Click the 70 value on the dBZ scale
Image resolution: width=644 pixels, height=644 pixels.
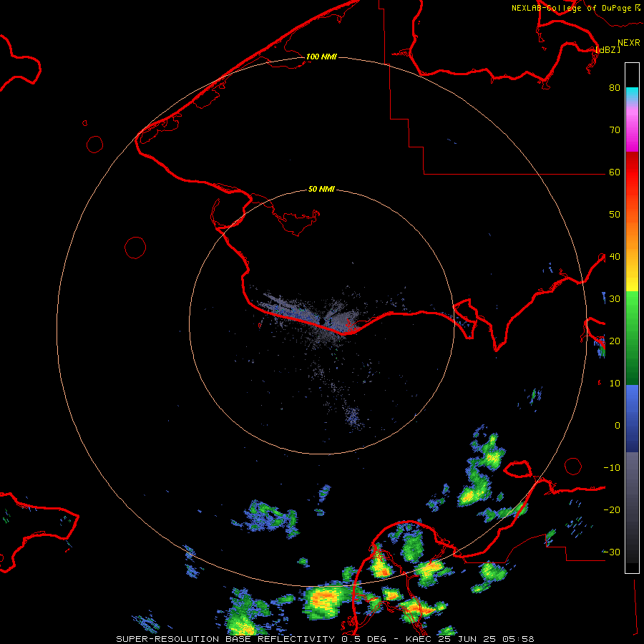click(x=615, y=130)
